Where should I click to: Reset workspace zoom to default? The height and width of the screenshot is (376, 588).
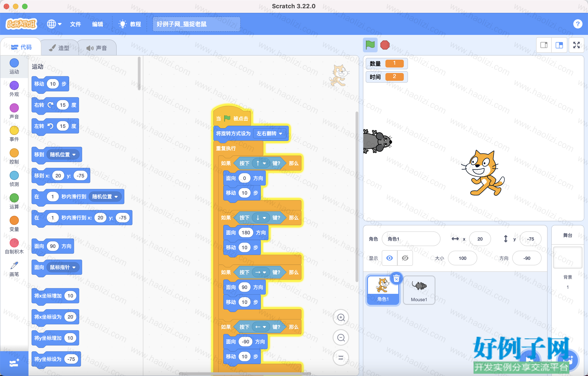[341, 358]
